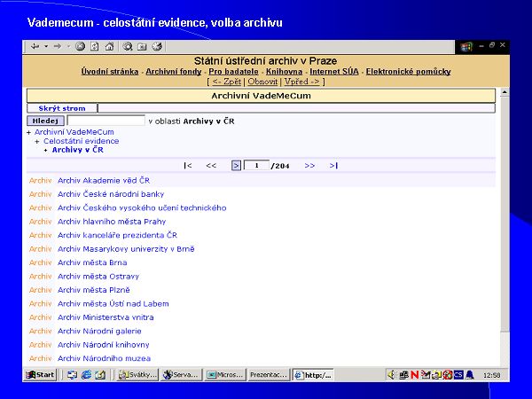Click the scrollbar up arrow
This screenshot has width=532, height=399.
[x=505, y=92]
